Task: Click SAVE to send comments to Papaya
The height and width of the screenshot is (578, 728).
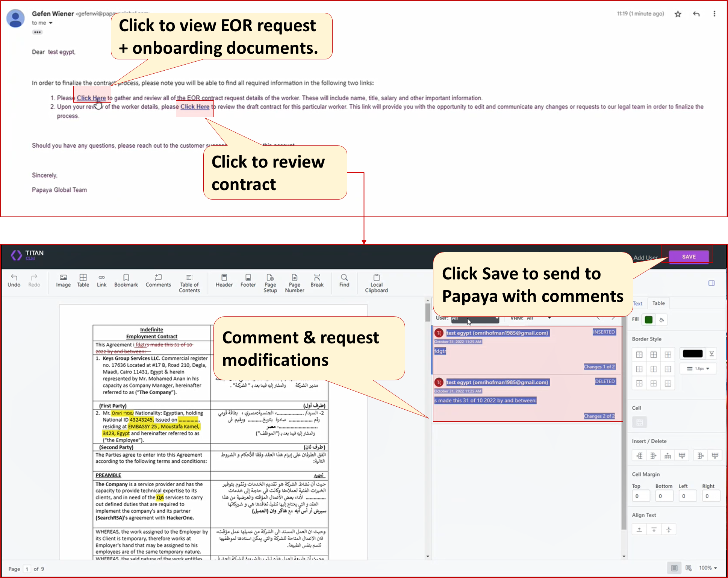Action: coord(689,256)
